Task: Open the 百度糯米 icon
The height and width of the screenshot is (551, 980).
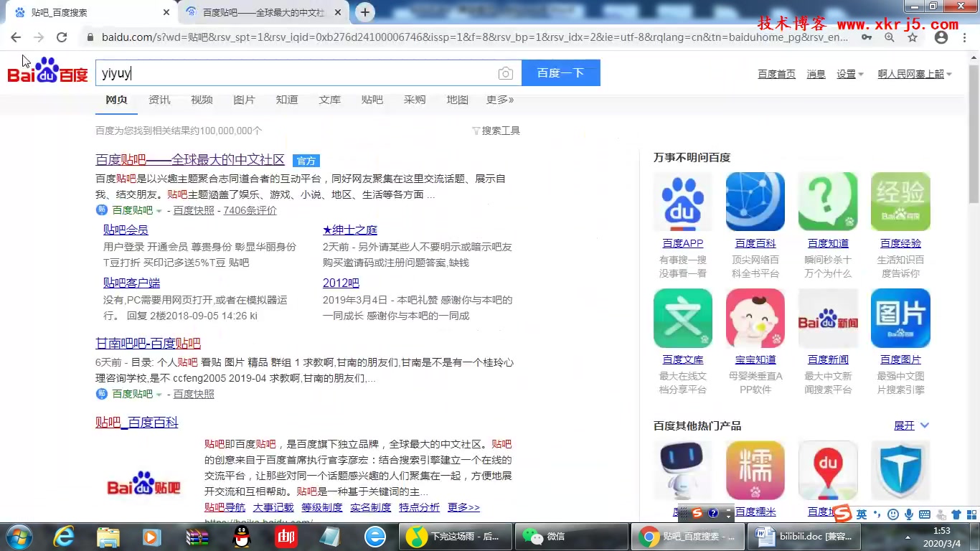Action: 755,471
